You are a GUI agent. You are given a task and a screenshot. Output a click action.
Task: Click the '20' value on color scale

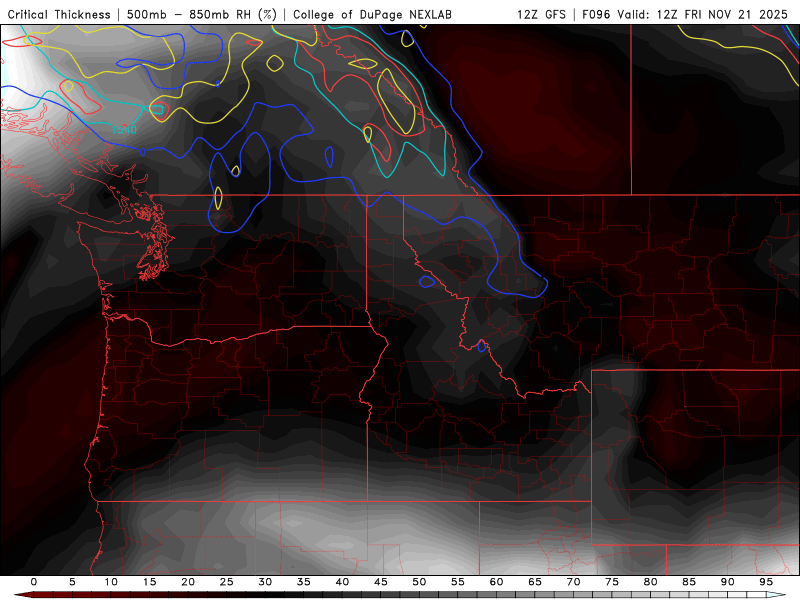[188, 582]
